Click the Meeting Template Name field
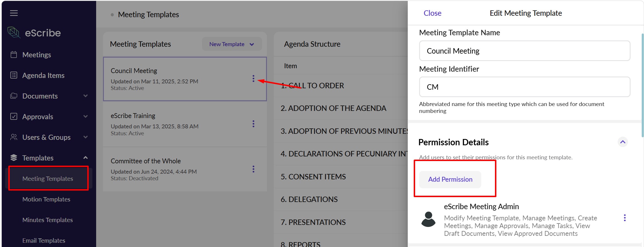The width and height of the screenshot is (644, 247). tap(525, 51)
